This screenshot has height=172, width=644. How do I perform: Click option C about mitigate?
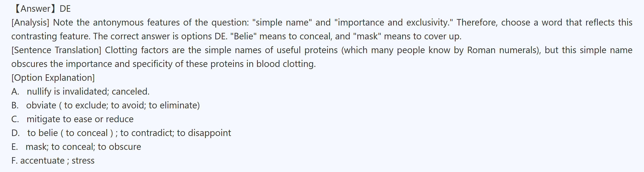click(72, 119)
